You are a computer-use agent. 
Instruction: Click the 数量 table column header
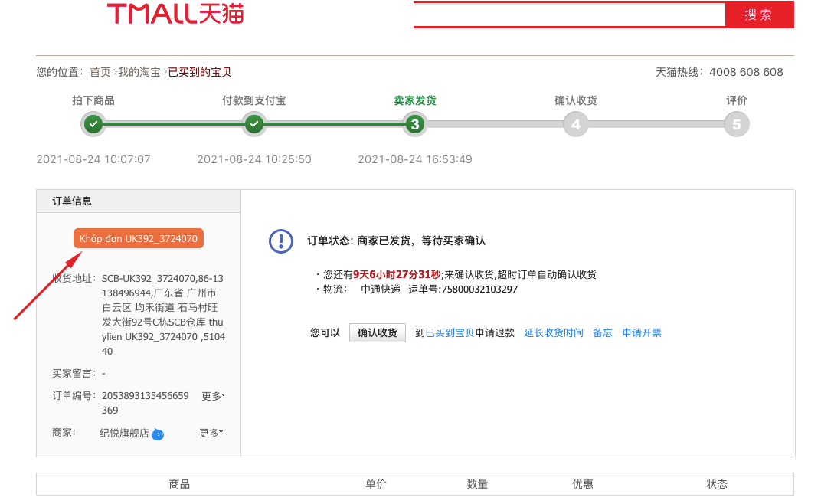477,484
